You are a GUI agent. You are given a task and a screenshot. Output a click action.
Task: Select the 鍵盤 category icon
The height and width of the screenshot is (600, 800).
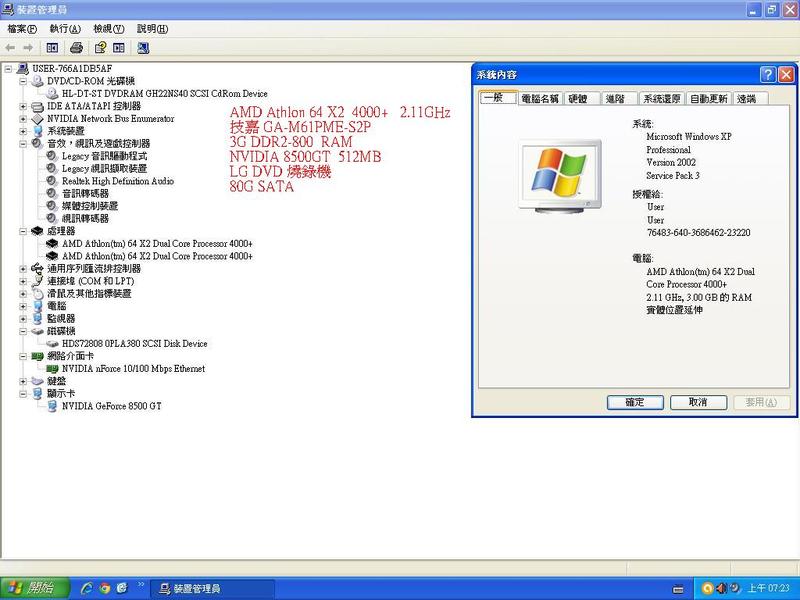pyautogui.click(x=37, y=381)
